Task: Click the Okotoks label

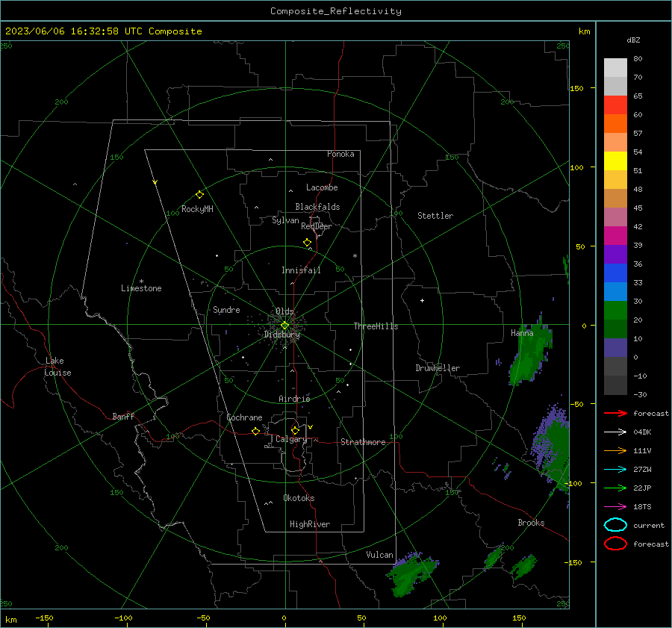Action: (299, 497)
